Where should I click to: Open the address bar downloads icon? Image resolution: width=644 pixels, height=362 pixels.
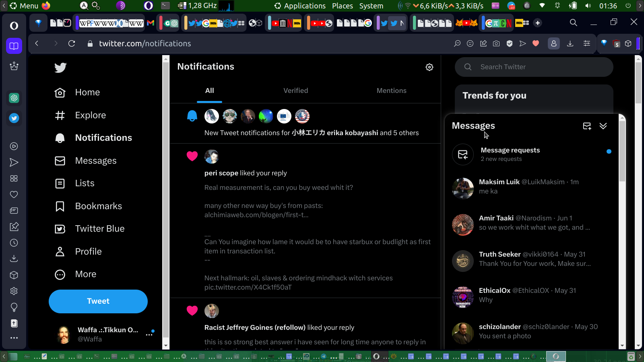[570, 43]
